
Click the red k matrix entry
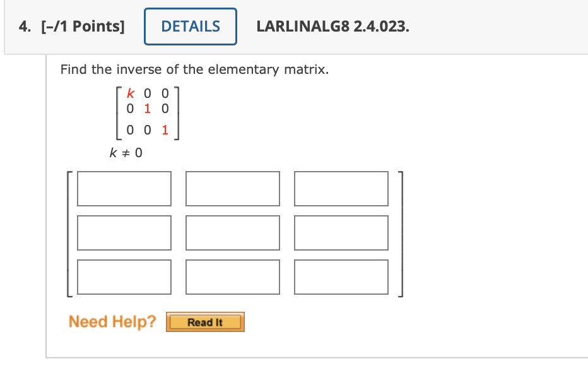(130, 93)
